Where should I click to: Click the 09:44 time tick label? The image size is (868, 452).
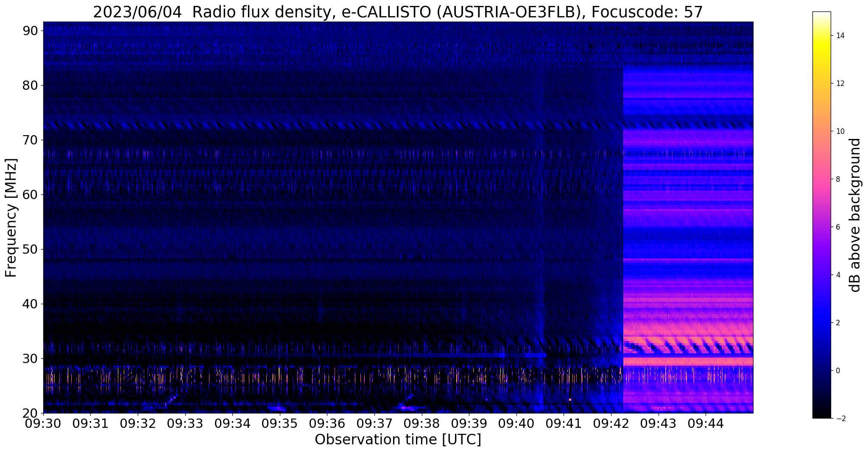(x=706, y=424)
